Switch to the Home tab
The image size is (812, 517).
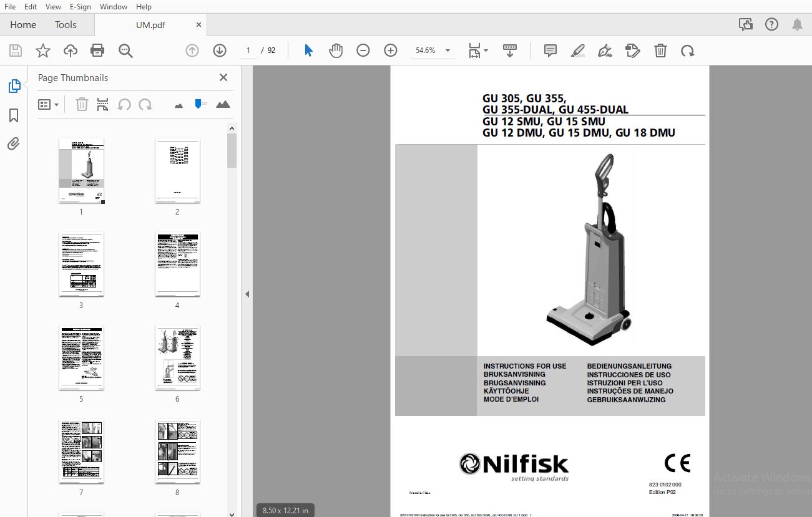point(23,25)
